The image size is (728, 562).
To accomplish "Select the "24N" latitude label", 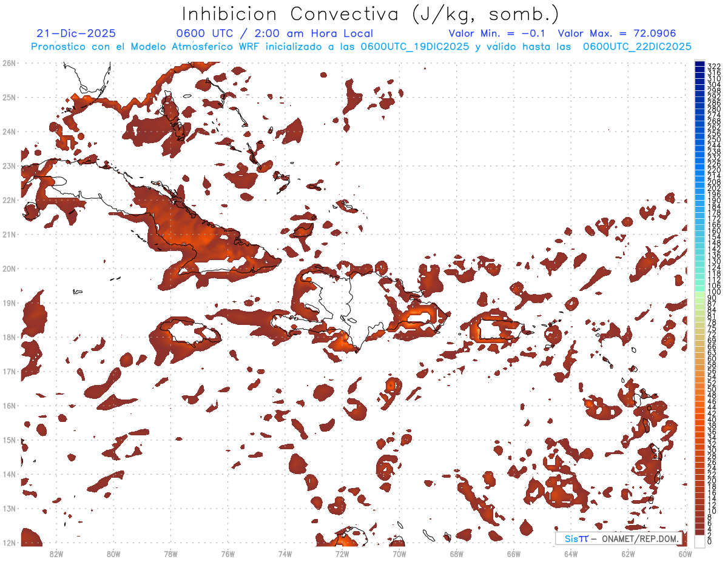I will click(x=9, y=132).
